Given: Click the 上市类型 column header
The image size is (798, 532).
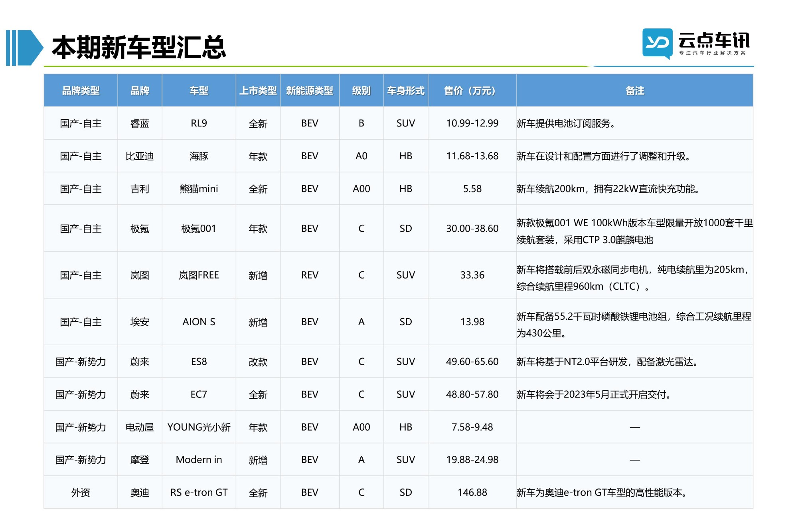Looking at the screenshot, I should pyautogui.click(x=258, y=91).
